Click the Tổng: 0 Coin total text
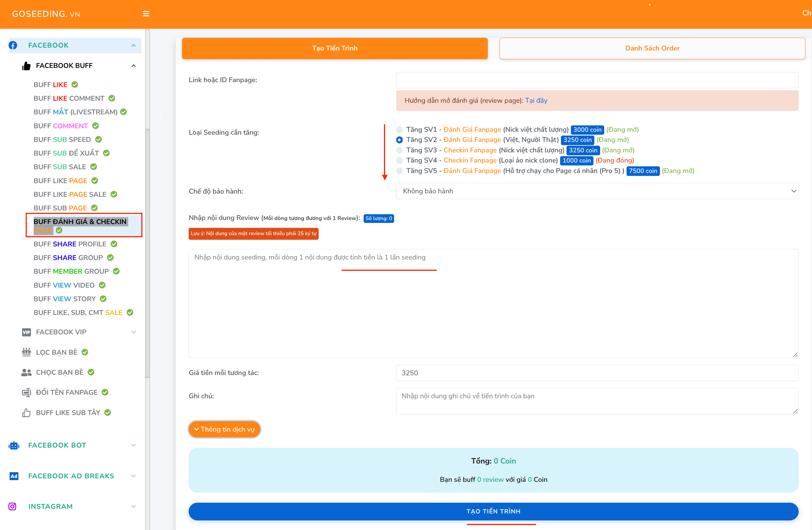Image resolution: width=812 pixels, height=530 pixels. point(493,461)
